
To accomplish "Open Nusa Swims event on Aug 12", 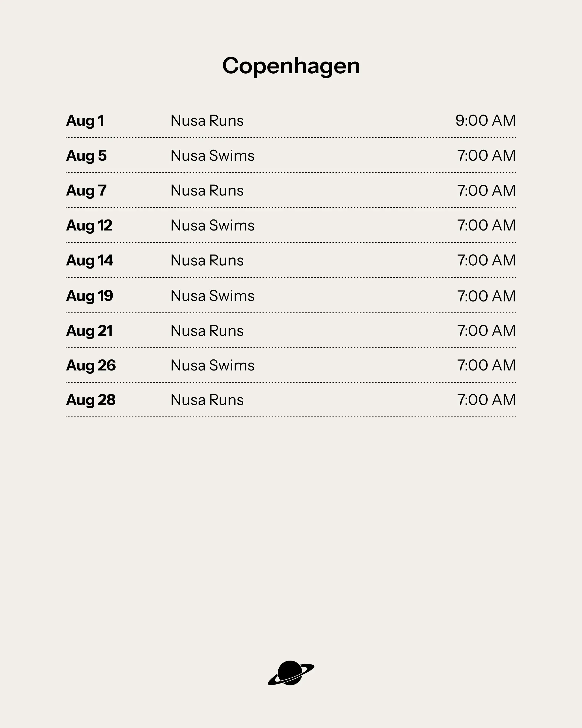I will 213,225.
